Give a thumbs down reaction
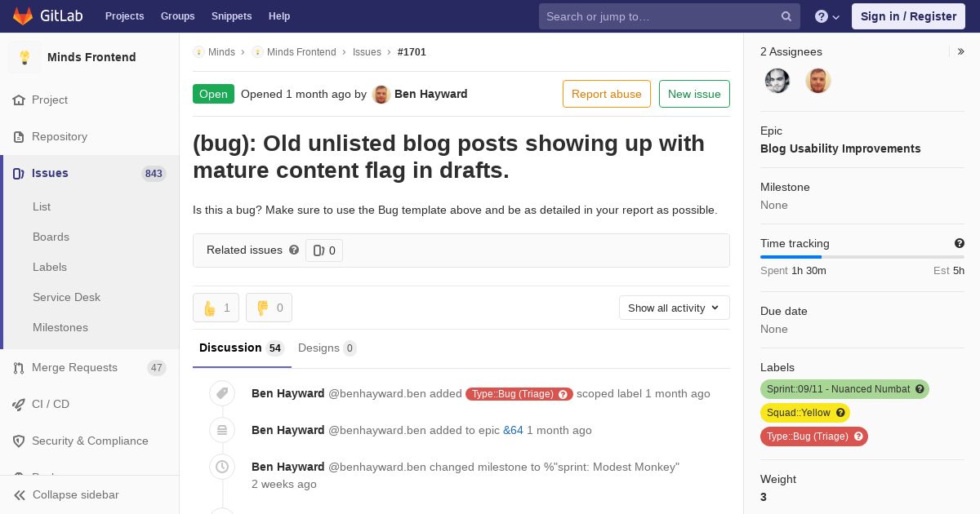980x514 pixels. (269, 308)
